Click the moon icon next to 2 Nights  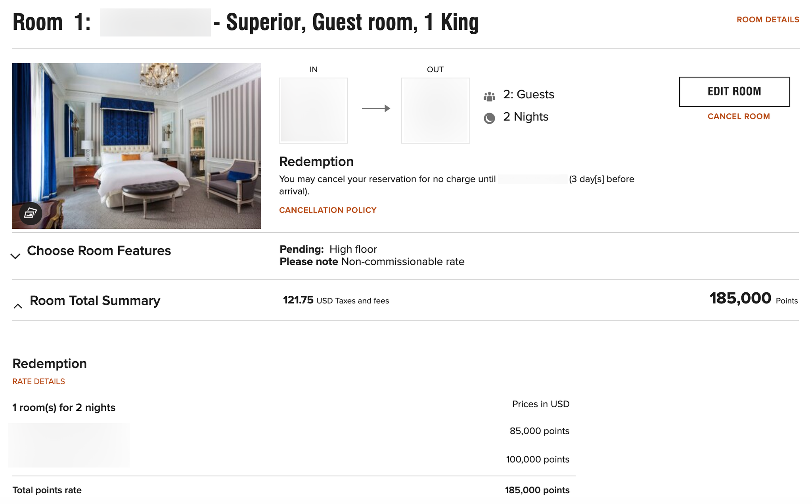tap(489, 118)
